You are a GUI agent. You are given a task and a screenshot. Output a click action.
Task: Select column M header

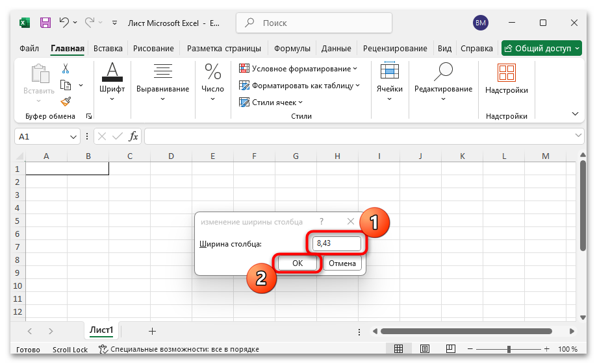pos(546,156)
